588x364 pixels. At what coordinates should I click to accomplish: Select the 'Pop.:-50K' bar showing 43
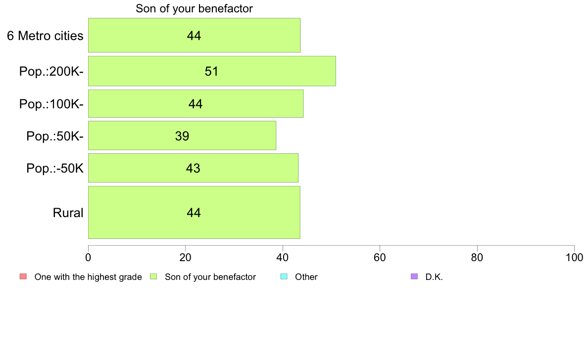point(193,168)
